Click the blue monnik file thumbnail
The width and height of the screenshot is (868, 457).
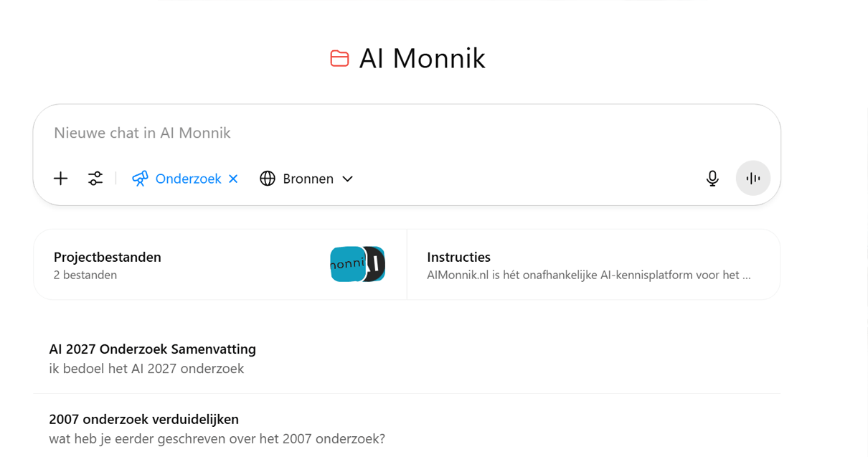347,264
